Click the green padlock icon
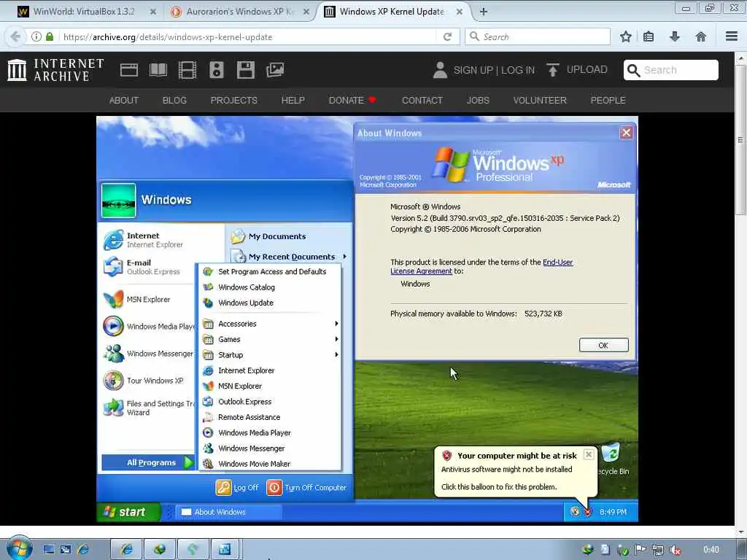 click(50, 36)
